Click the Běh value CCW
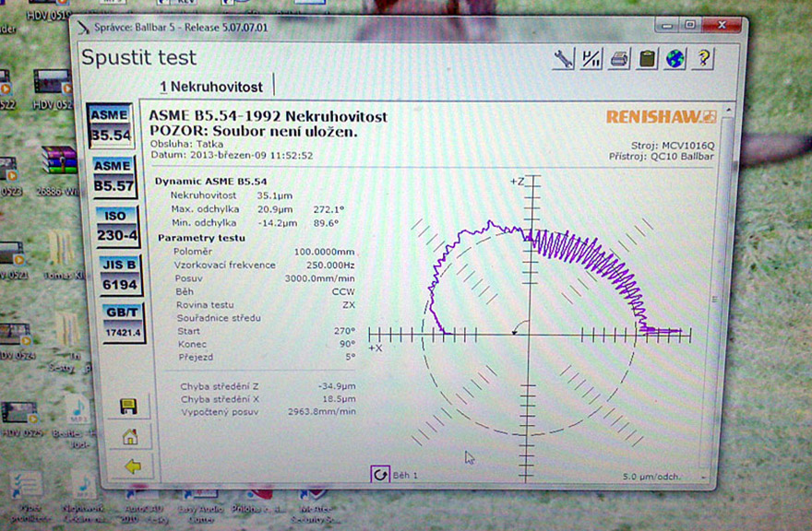Screen dimensions: 812x531 pos(343,292)
